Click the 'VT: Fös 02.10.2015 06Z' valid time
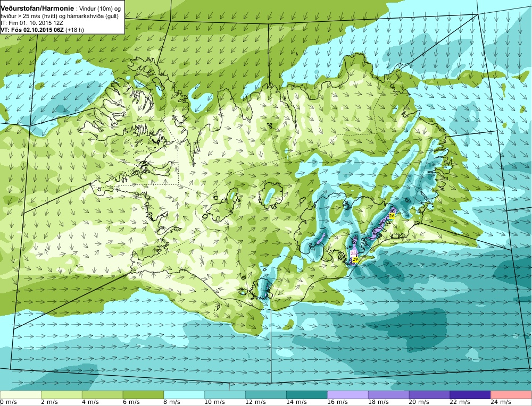 [32, 29]
